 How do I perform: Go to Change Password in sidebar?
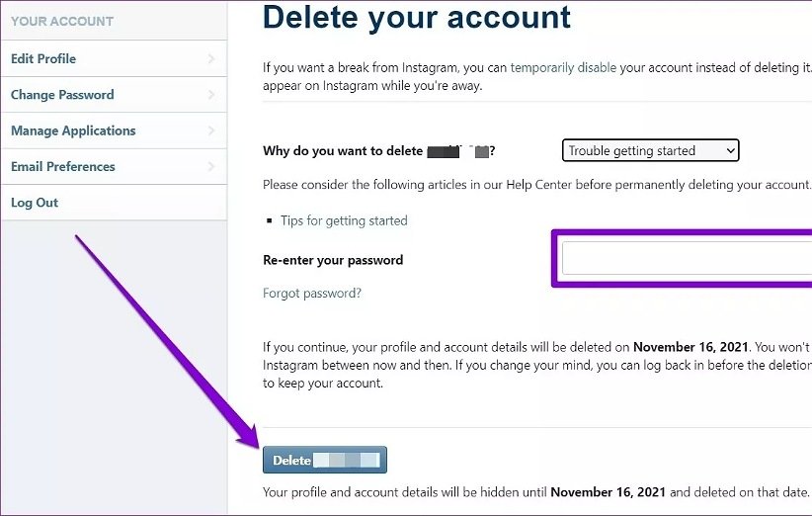[x=62, y=95]
